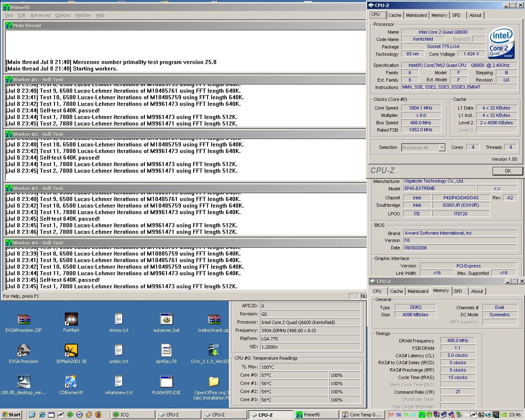Click the taskbar clock showing 23:46
The image size is (525, 420).
516,415
